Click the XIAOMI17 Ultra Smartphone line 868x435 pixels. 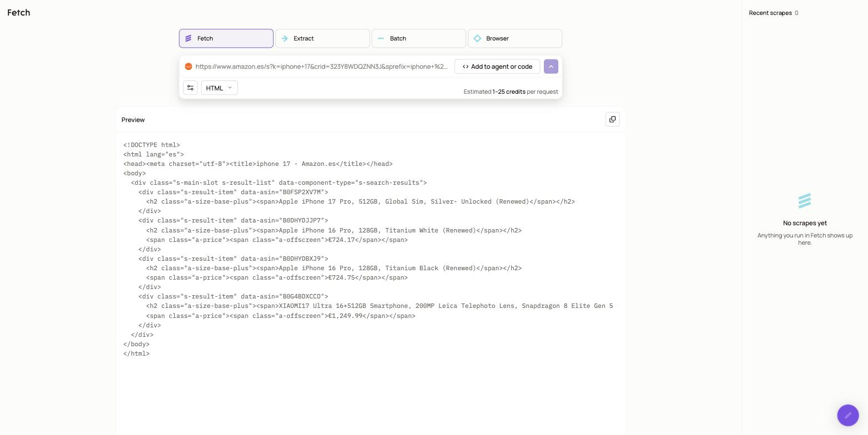click(382, 306)
